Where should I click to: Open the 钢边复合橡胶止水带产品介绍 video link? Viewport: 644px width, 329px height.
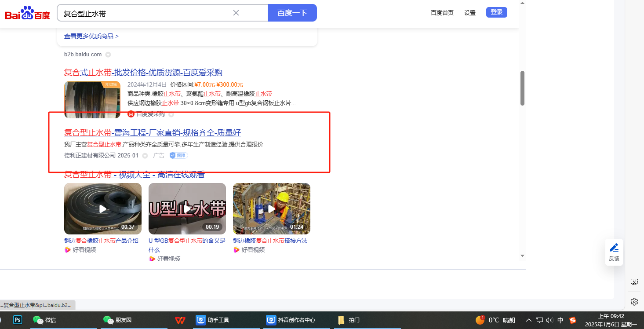tap(101, 241)
